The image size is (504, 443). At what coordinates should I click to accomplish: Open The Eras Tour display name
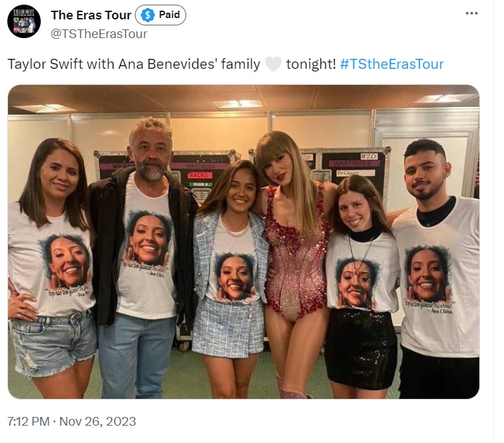coord(91,15)
